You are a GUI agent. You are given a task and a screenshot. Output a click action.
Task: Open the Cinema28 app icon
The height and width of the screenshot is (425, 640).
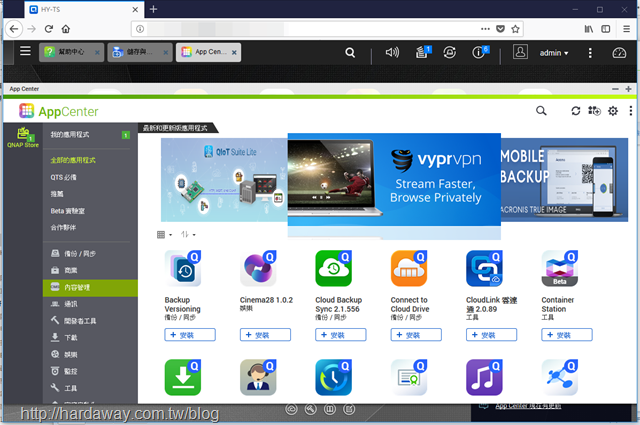(x=258, y=269)
